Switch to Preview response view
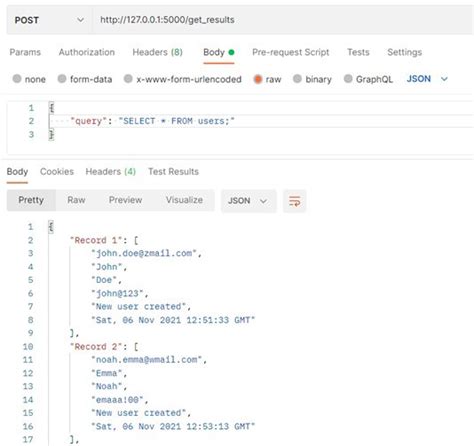 pyautogui.click(x=125, y=200)
